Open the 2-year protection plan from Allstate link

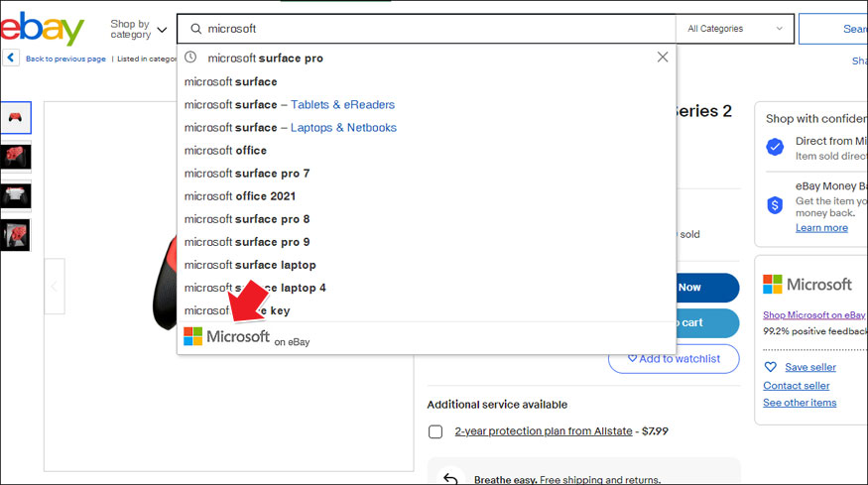pyautogui.click(x=544, y=430)
